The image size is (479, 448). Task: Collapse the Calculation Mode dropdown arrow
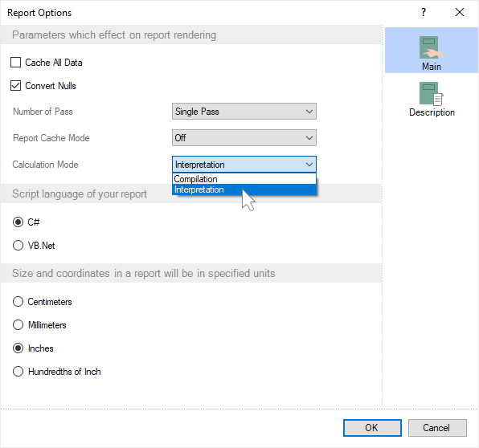click(309, 165)
